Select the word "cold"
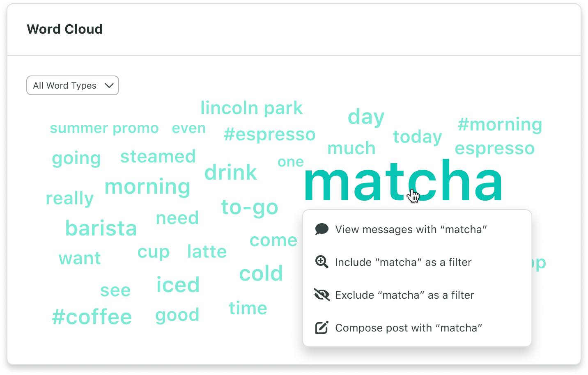The height and width of the screenshot is (375, 588). [261, 273]
